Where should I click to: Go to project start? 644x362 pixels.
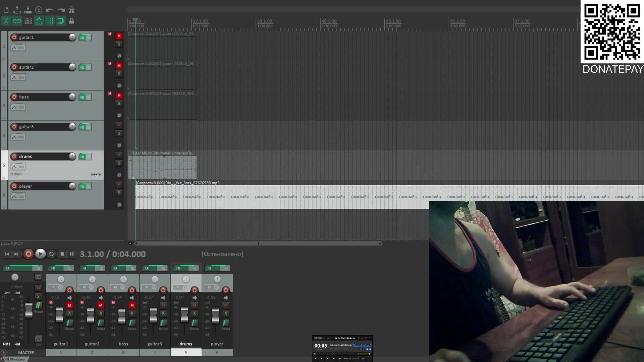(x=7, y=254)
